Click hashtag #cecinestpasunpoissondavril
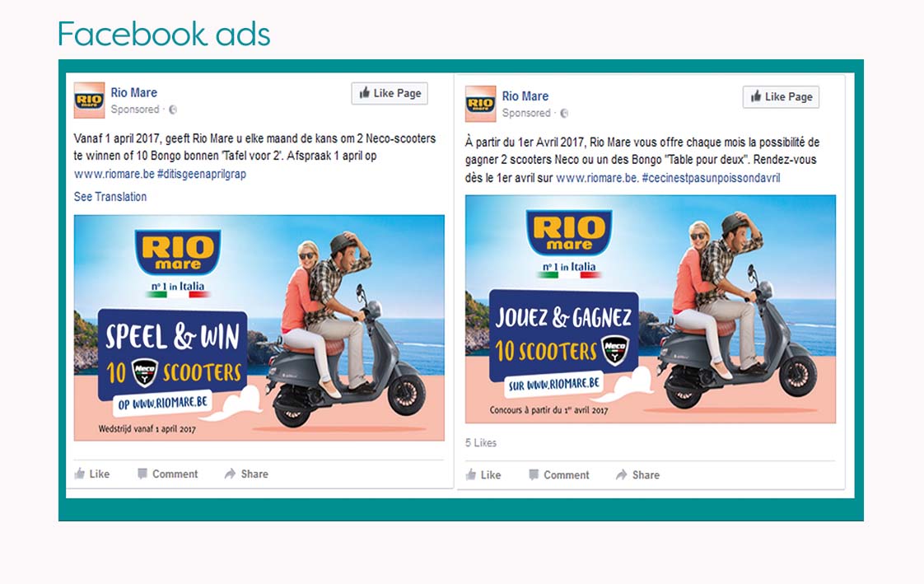 click(x=711, y=177)
